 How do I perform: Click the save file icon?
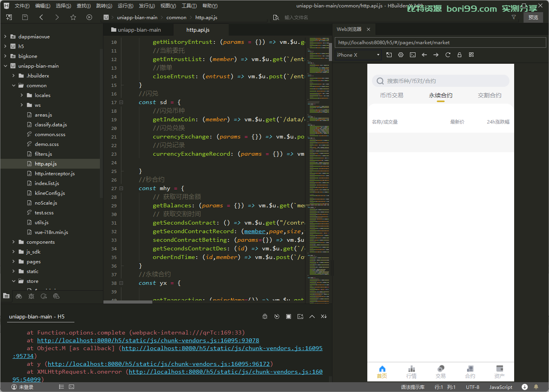point(25,17)
